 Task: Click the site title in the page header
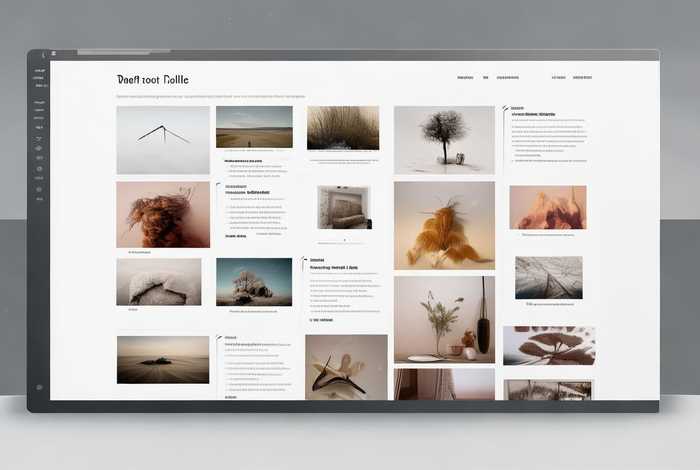(x=152, y=79)
